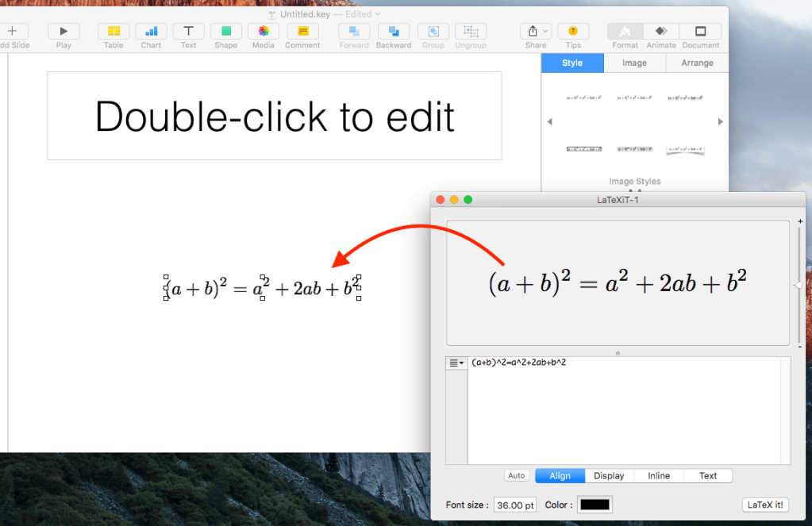The height and width of the screenshot is (526, 812).
Task: Switch to the Image tab
Action: [634, 63]
